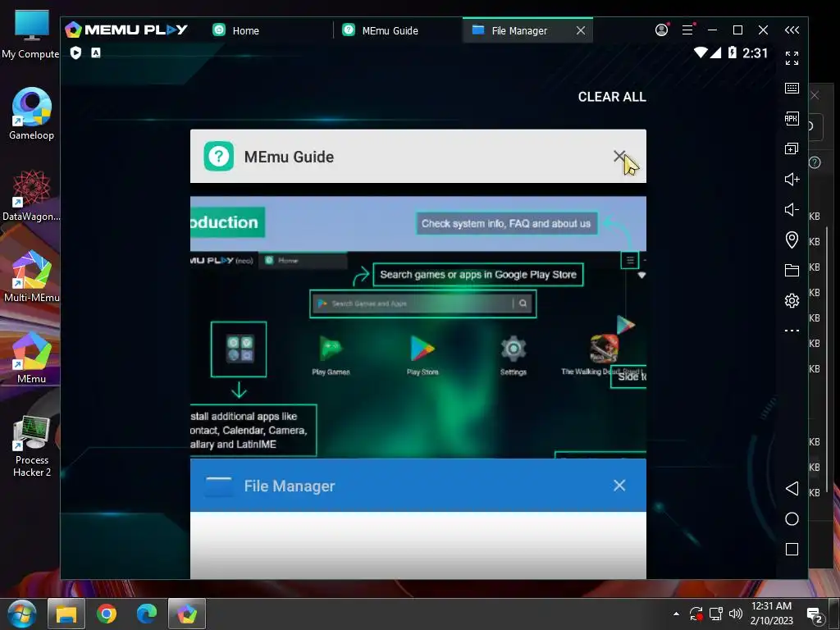Open the Windows Start menu
The height and width of the screenshot is (630, 840).
point(21,614)
